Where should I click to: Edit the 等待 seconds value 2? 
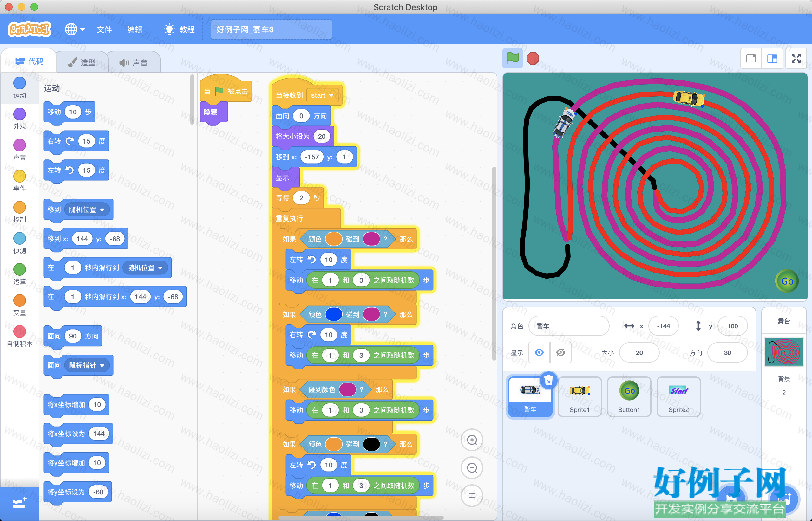pyautogui.click(x=301, y=198)
